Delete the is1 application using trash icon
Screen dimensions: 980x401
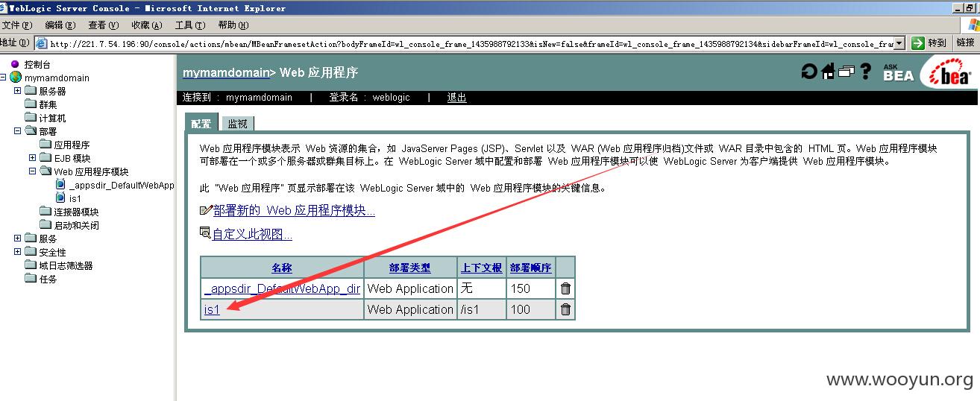click(x=565, y=309)
